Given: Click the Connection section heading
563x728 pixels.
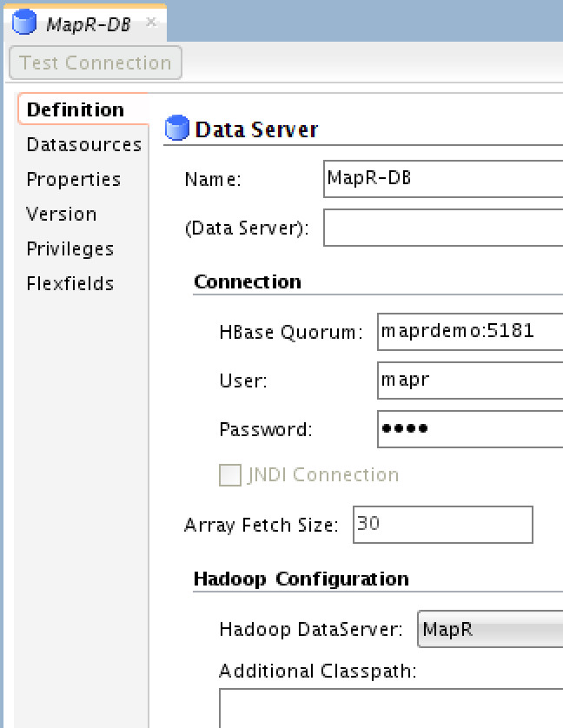Looking at the screenshot, I should pos(248,281).
